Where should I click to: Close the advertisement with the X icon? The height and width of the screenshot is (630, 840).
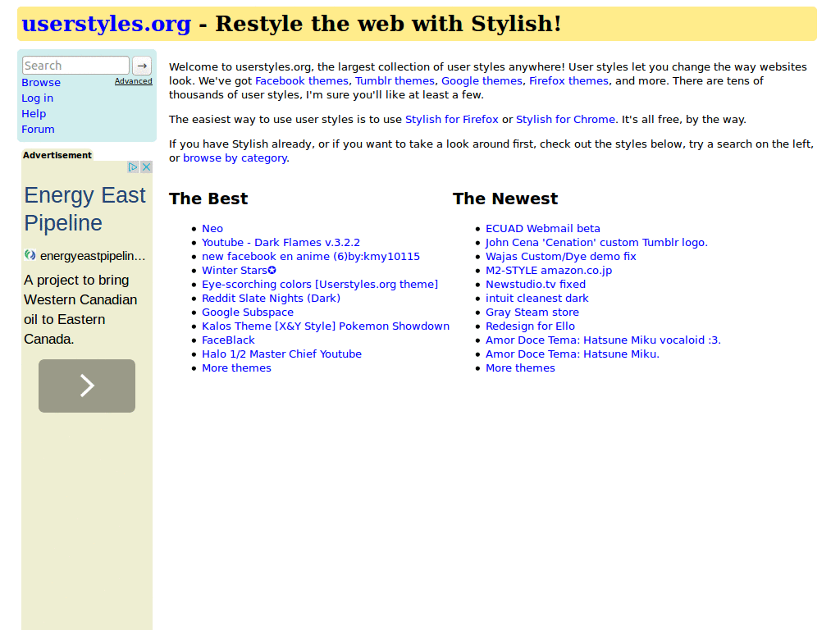[x=146, y=167]
